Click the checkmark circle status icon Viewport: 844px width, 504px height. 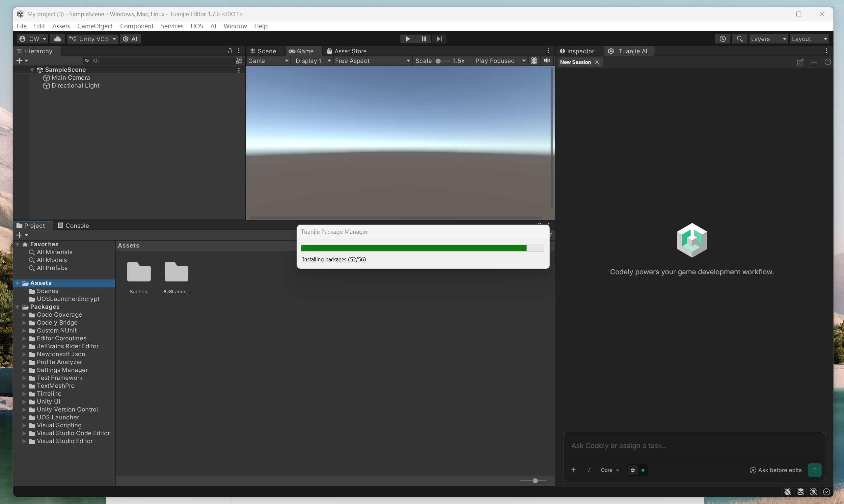827,492
